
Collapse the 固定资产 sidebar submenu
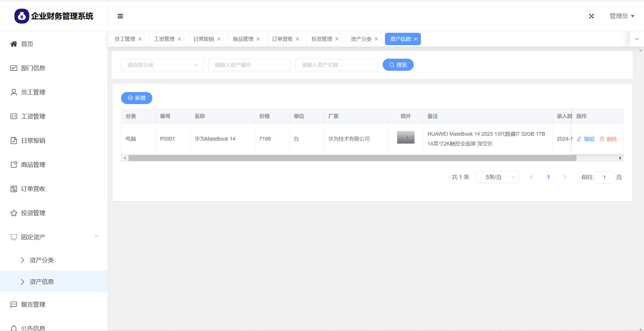(96, 237)
